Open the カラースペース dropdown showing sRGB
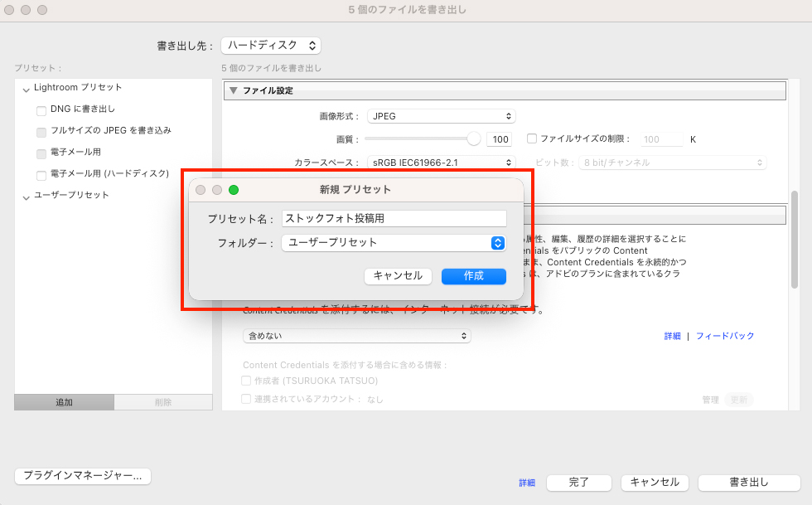812x505 pixels. click(x=442, y=163)
